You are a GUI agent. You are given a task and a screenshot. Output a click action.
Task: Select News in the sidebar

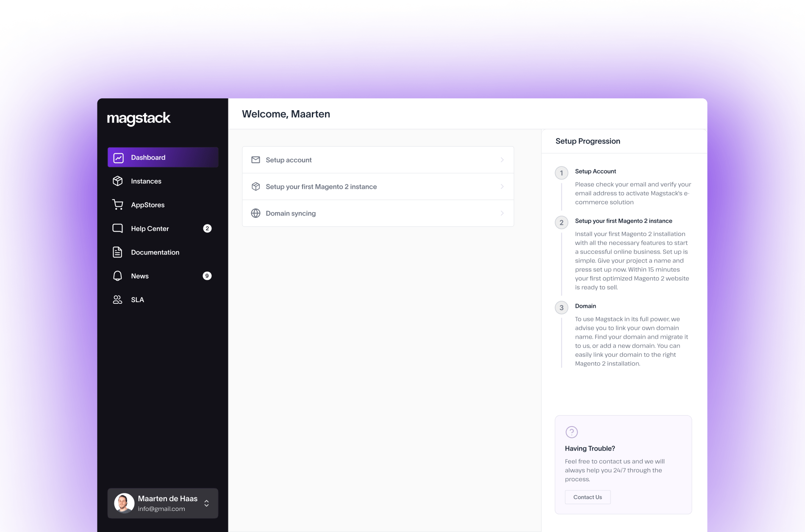163,276
